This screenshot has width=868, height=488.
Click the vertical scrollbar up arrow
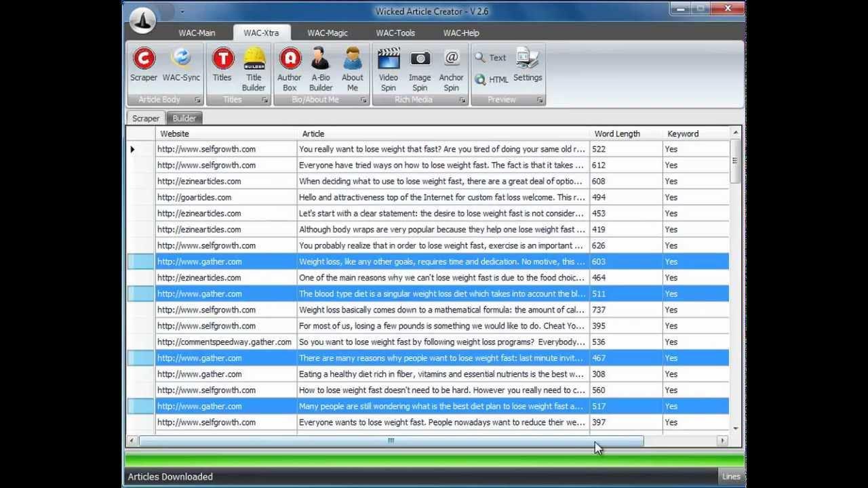736,133
